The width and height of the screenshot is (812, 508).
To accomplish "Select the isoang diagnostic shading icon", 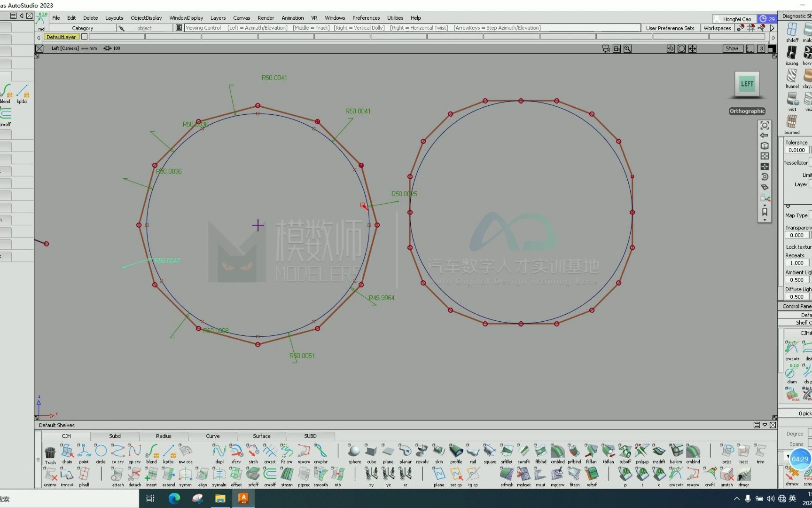I will point(792,56).
